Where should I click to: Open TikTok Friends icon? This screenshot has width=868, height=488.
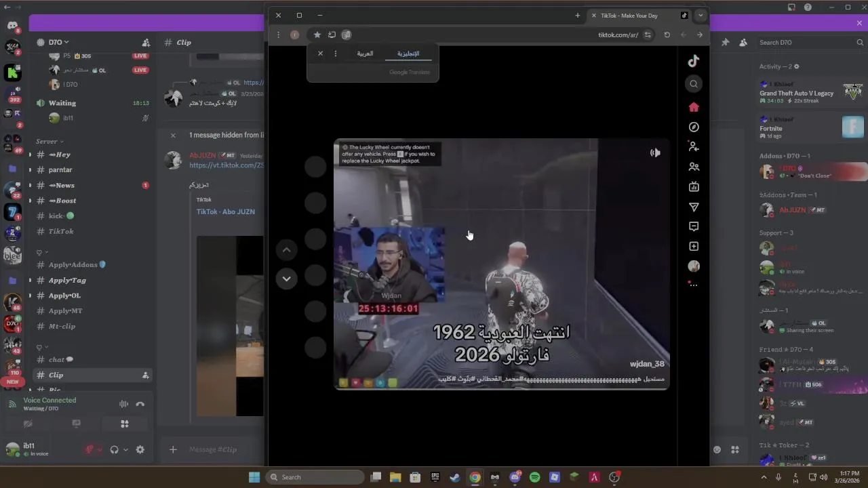pyautogui.click(x=693, y=167)
